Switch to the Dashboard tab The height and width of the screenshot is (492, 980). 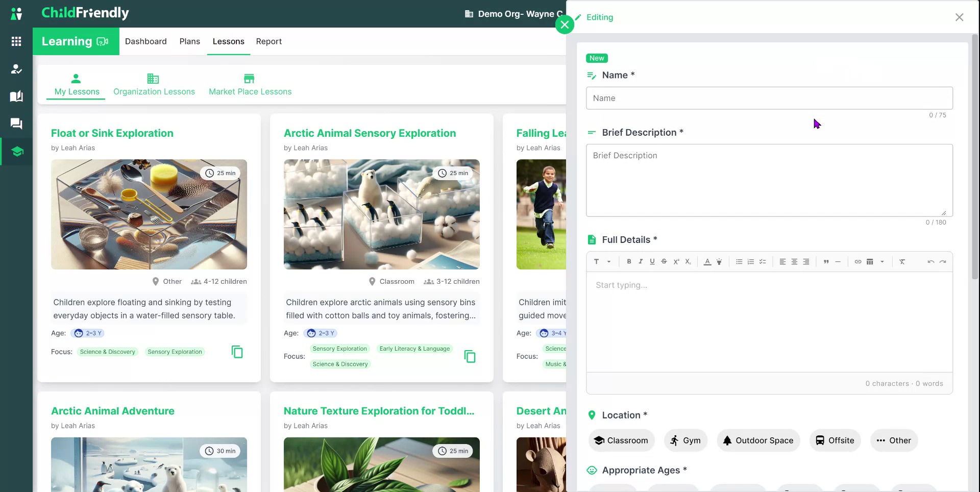pyautogui.click(x=146, y=41)
